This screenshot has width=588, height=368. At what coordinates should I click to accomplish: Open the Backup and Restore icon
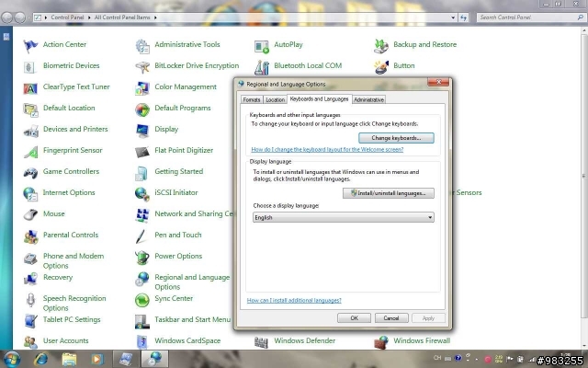click(381, 46)
